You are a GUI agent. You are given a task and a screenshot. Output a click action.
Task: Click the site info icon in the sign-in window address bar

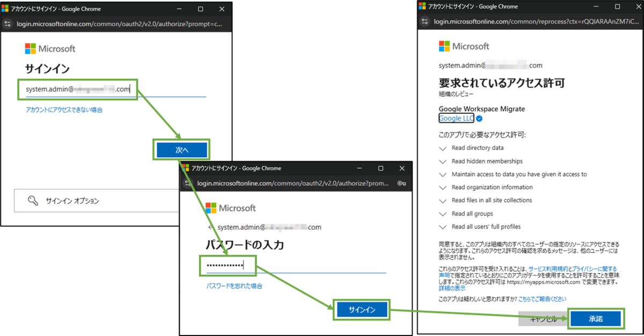coord(8,24)
